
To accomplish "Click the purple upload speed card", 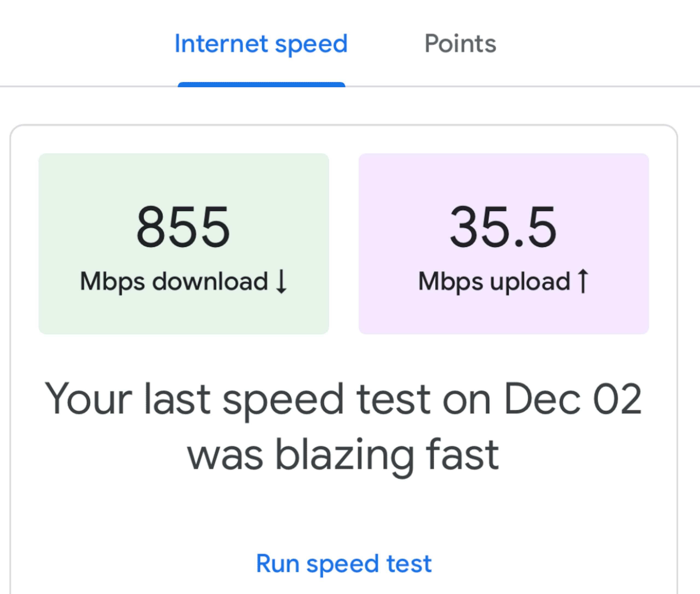I will [x=504, y=243].
